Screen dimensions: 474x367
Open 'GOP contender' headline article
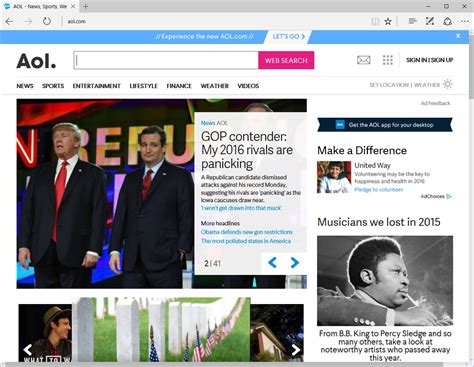tap(247, 150)
